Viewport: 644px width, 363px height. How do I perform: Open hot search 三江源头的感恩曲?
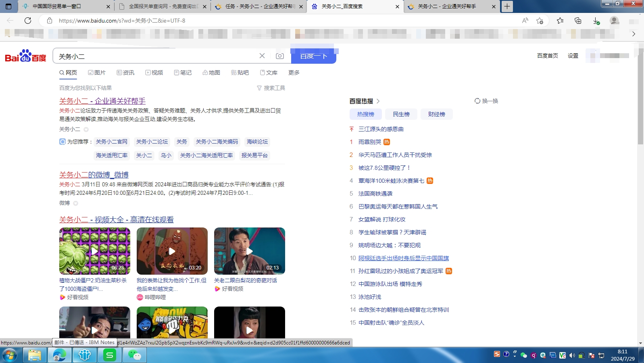click(381, 129)
